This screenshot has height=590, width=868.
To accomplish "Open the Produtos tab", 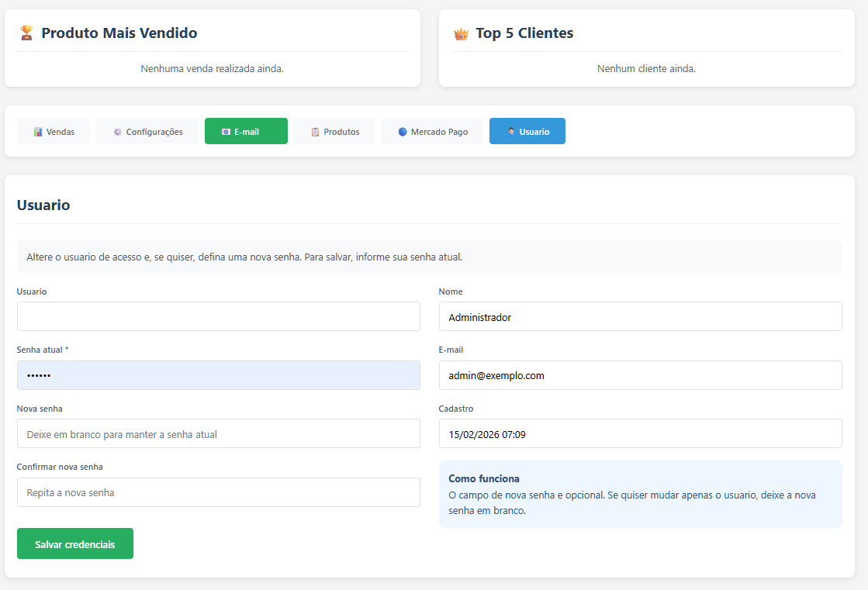I will pyautogui.click(x=334, y=131).
